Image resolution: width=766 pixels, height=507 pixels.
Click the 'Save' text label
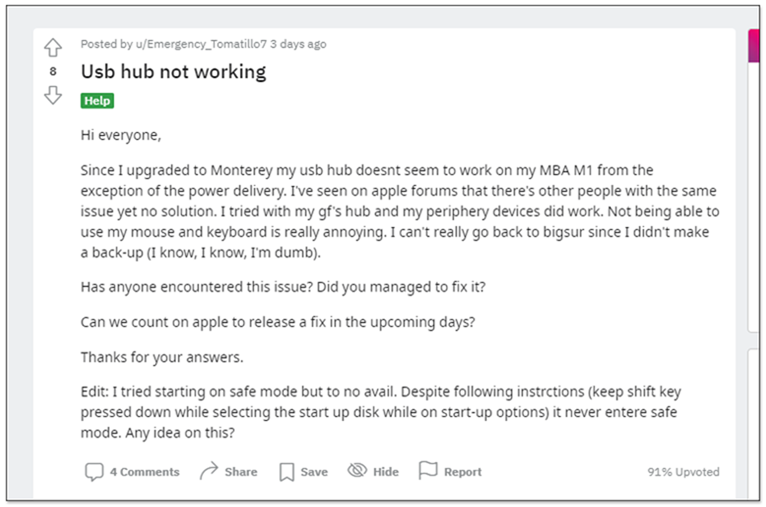[314, 472]
